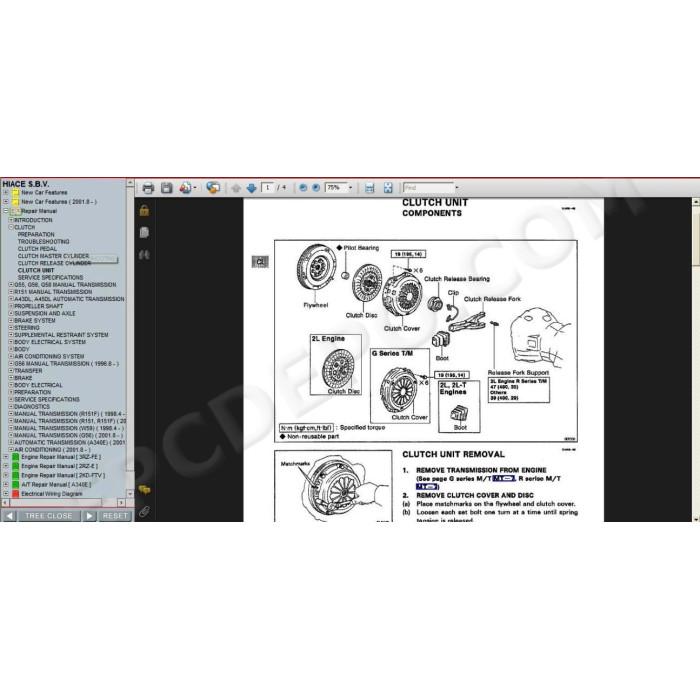Click the CL section tab marker on page
This screenshot has width=700, height=700.
[260, 262]
